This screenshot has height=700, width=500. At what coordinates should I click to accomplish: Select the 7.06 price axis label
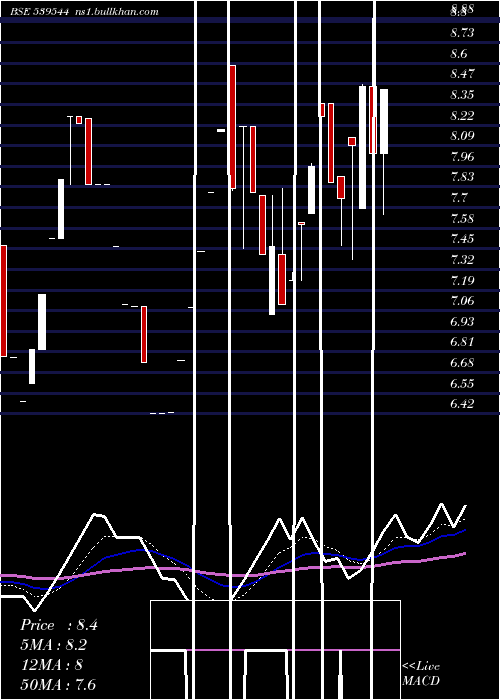[462, 301]
